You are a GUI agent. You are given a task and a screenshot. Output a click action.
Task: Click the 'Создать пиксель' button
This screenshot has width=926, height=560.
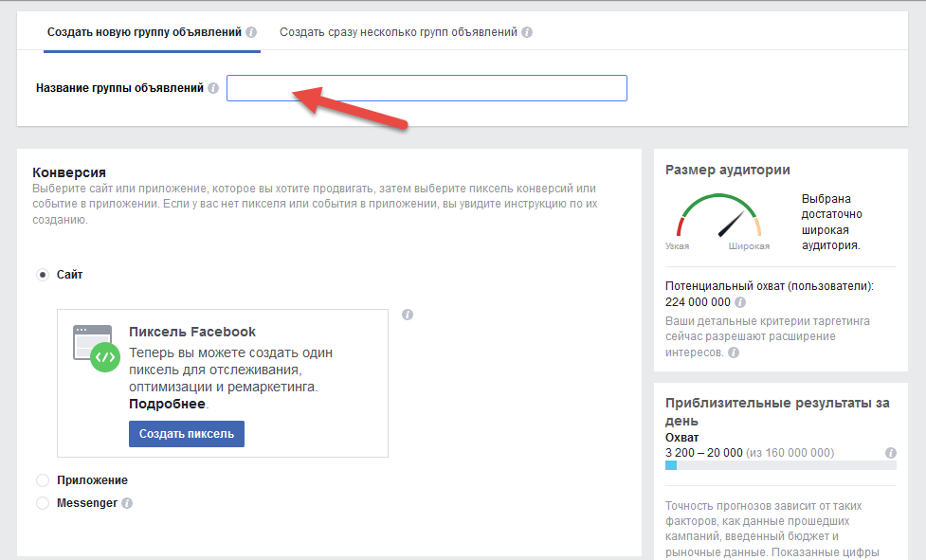tap(187, 434)
